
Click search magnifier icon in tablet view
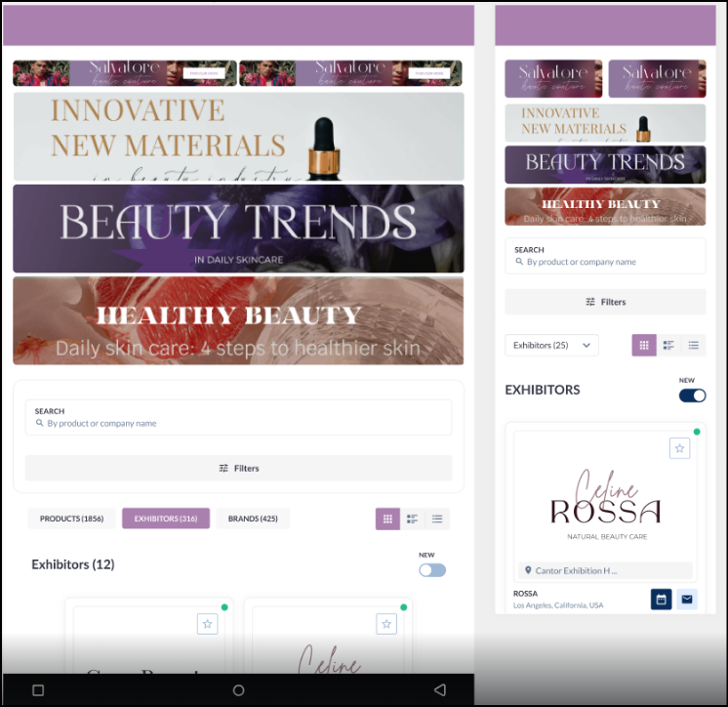pyautogui.click(x=39, y=423)
